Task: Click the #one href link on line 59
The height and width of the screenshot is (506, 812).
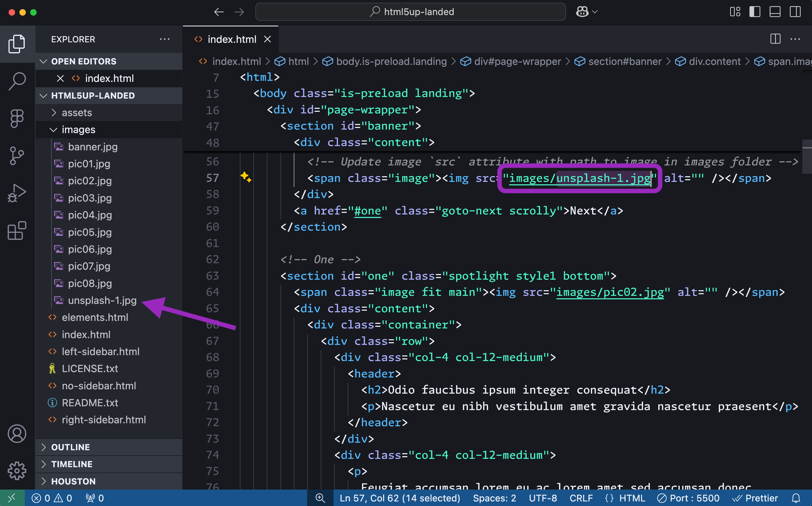Action: (368, 211)
